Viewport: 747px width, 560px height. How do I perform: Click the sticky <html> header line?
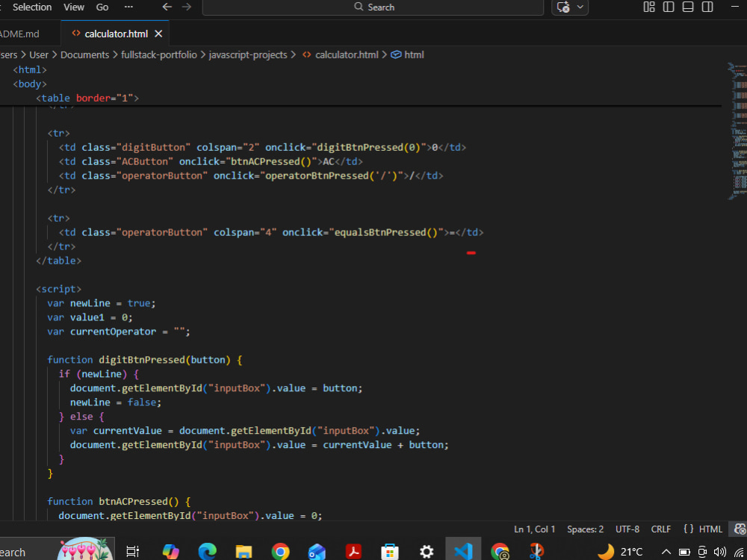click(30, 69)
